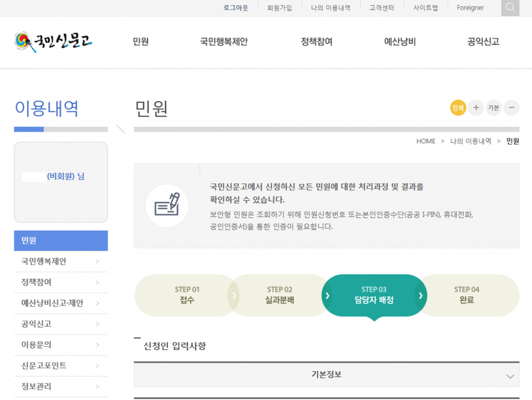Click 로그아웃 in the top bar

click(235, 8)
